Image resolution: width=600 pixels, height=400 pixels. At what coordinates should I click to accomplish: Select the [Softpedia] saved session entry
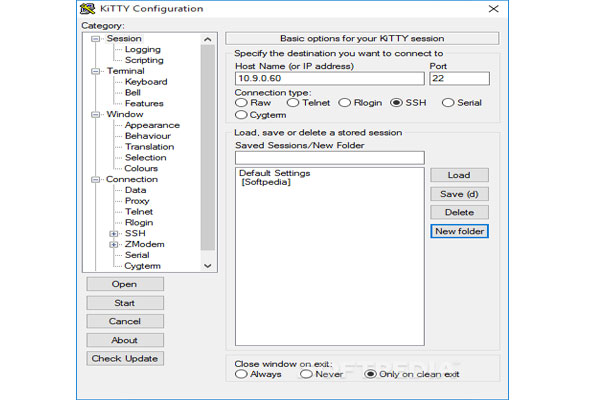tap(266, 182)
